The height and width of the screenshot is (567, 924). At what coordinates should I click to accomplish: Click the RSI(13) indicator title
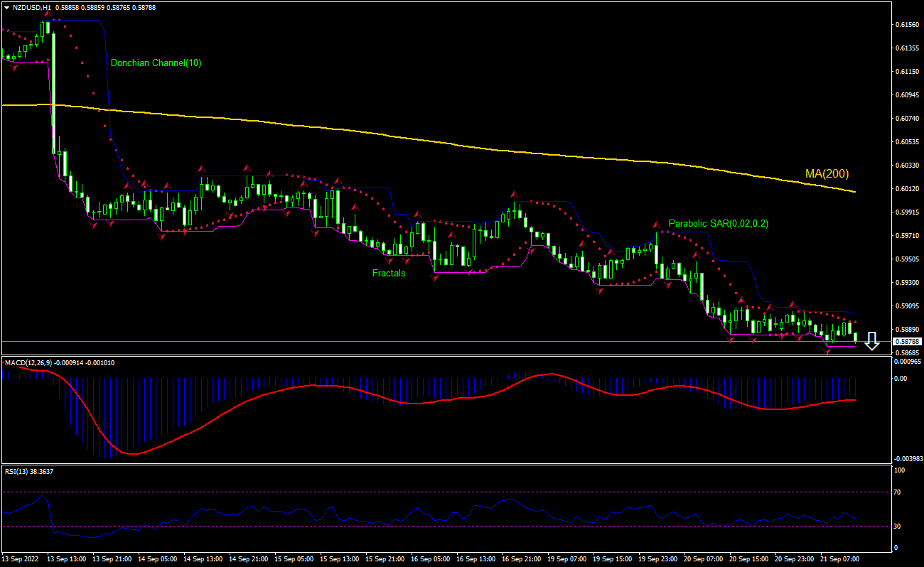17,471
